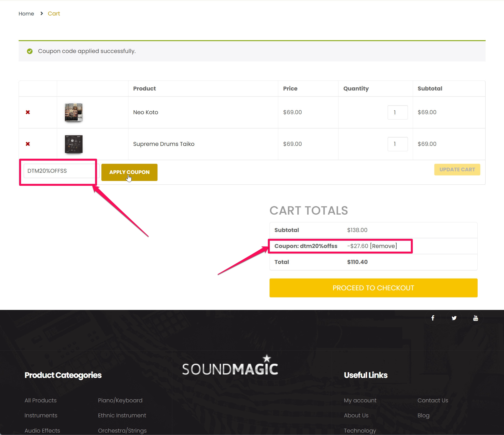Click the Apply Coupon button
The height and width of the screenshot is (435, 504).
click(129, 172)
